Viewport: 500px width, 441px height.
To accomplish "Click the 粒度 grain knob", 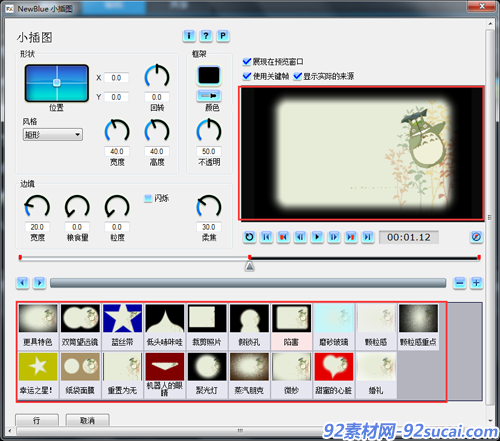I will point(117,207).
